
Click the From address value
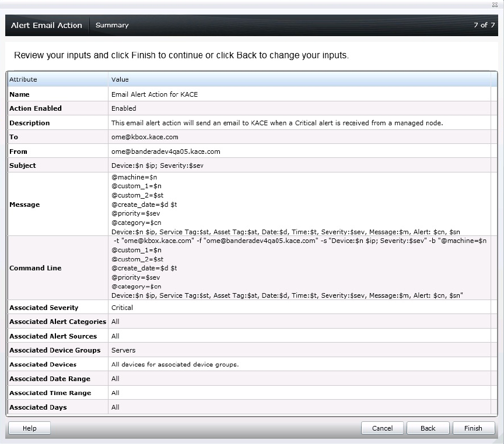pos(166,151)
